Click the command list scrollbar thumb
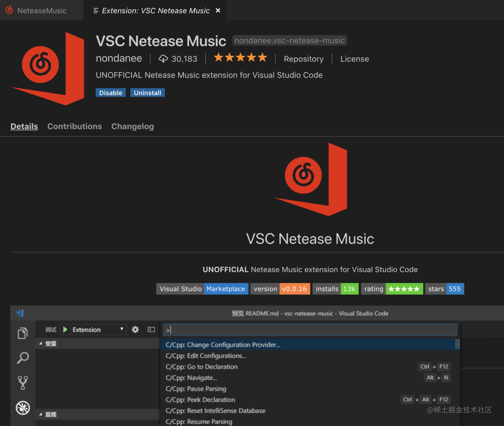This screenshot has height=426, width=504. click(x=458, y=344)
